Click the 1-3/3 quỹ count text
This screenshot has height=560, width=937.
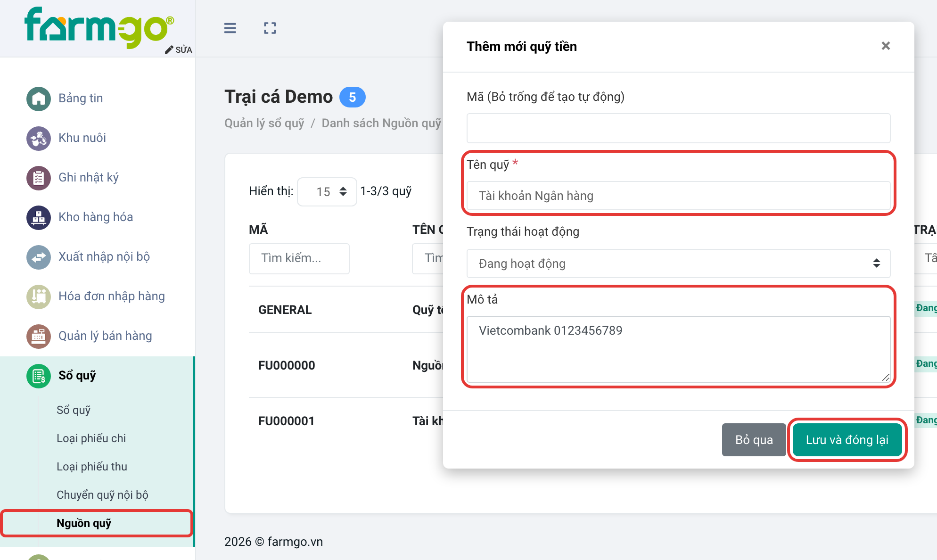(386, 191)
